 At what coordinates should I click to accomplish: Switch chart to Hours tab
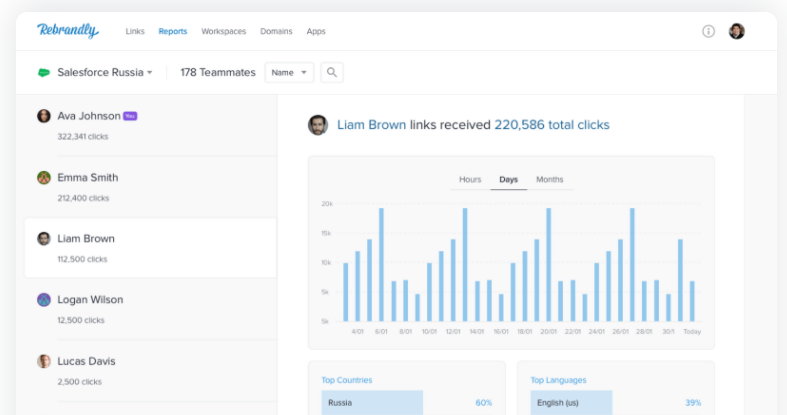tap(470, 179)
